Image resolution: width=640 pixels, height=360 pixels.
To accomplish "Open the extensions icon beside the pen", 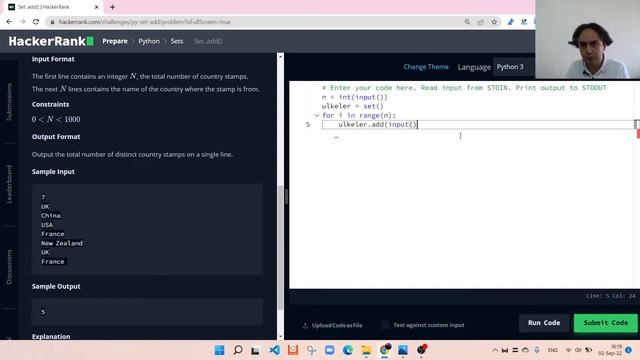I will pyautogui.click(x=524, y=22).
